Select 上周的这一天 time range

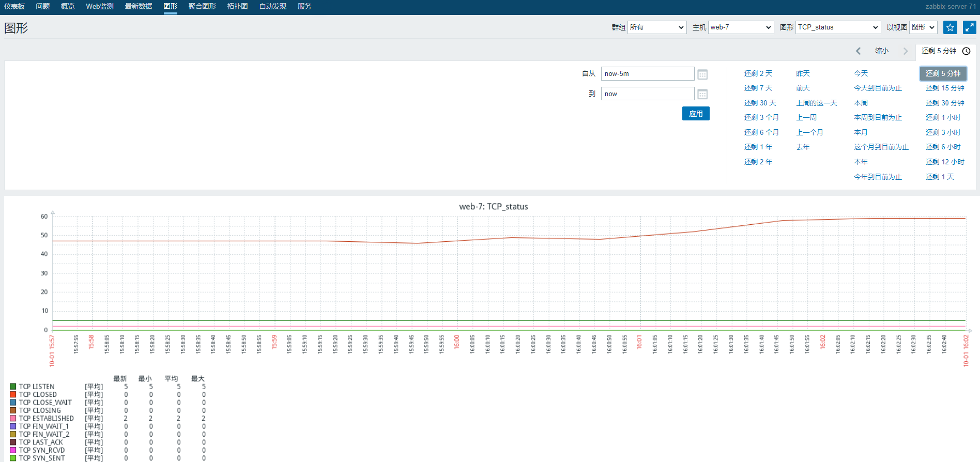click(x=817, y=103)
